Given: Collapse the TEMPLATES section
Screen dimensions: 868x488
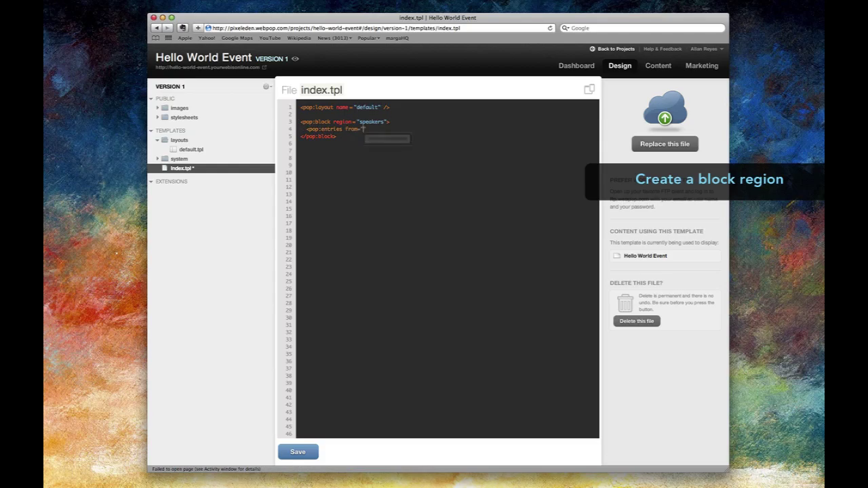Looking at the screenshot, I should click(151, 131).
